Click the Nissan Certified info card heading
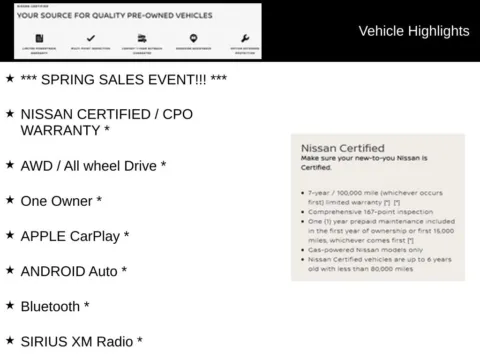Image resolution: width=480 pixels, height=360 pixels. click(x=343, y=148)
